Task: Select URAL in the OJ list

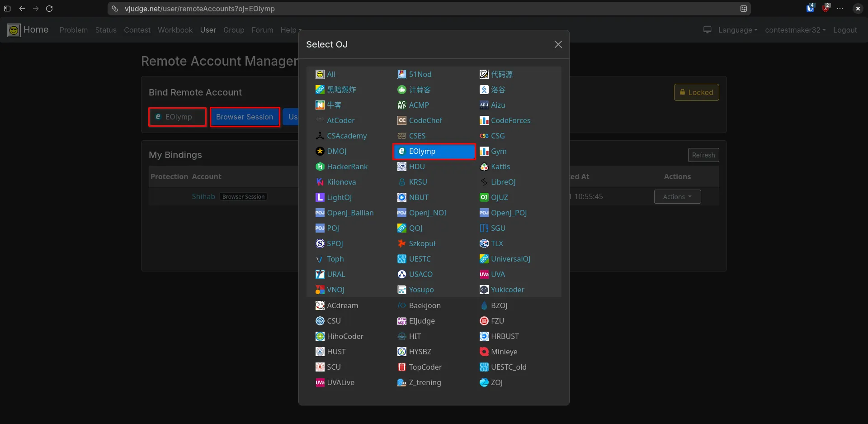Action: [x=336, y=274]
